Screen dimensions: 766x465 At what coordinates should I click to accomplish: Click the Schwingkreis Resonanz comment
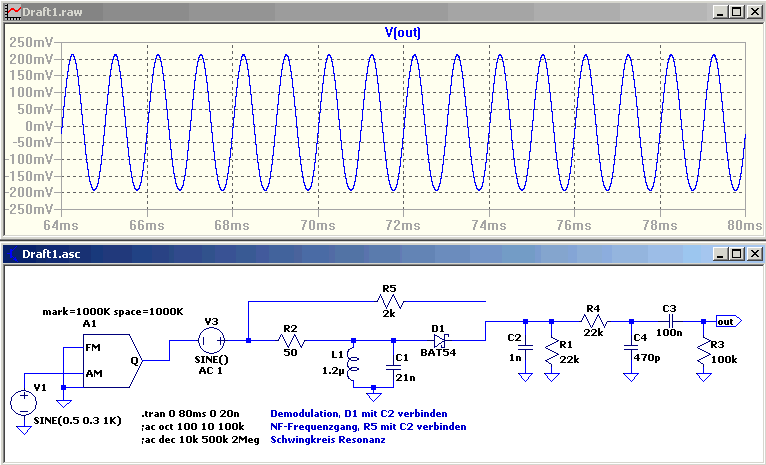pos(327,440)
